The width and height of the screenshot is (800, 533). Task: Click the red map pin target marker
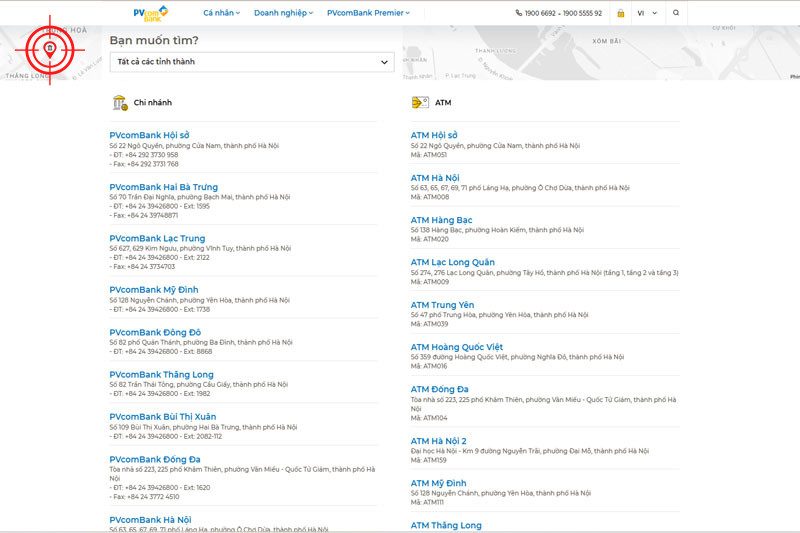pyautogui.click(x=49, y=50)
